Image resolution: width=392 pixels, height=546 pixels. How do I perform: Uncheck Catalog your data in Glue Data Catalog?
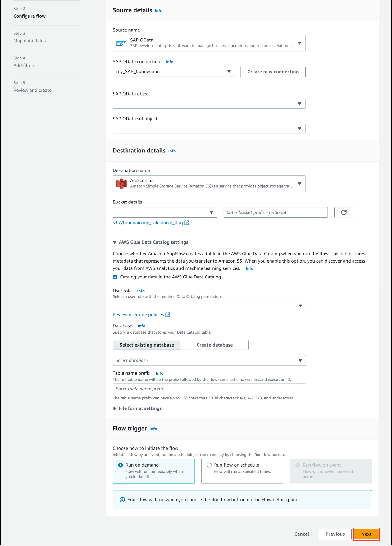[115, 277]
